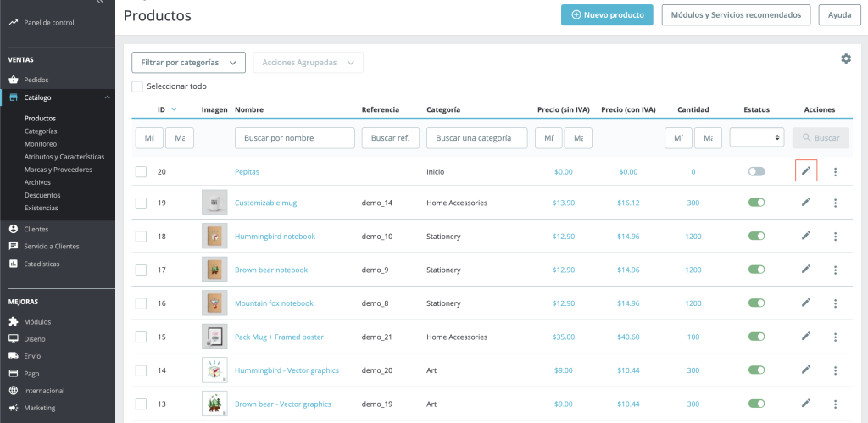Click Panel de control trend icon

pyautogui.click(x=14, y=23)
